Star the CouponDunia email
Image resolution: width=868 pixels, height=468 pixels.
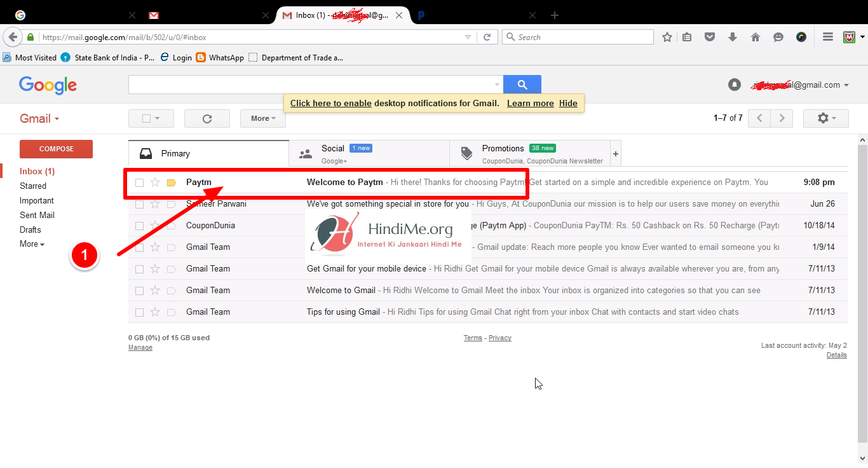tap(155, 226)
